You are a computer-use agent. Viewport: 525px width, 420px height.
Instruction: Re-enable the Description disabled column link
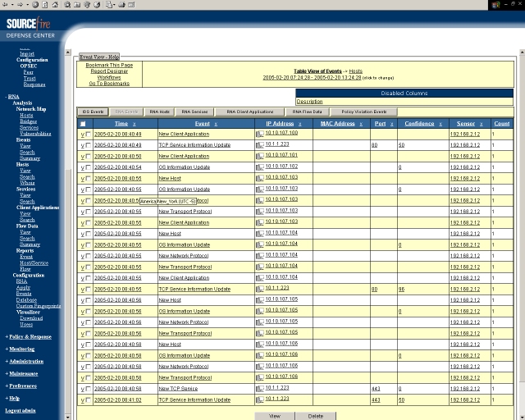(310, 102)
